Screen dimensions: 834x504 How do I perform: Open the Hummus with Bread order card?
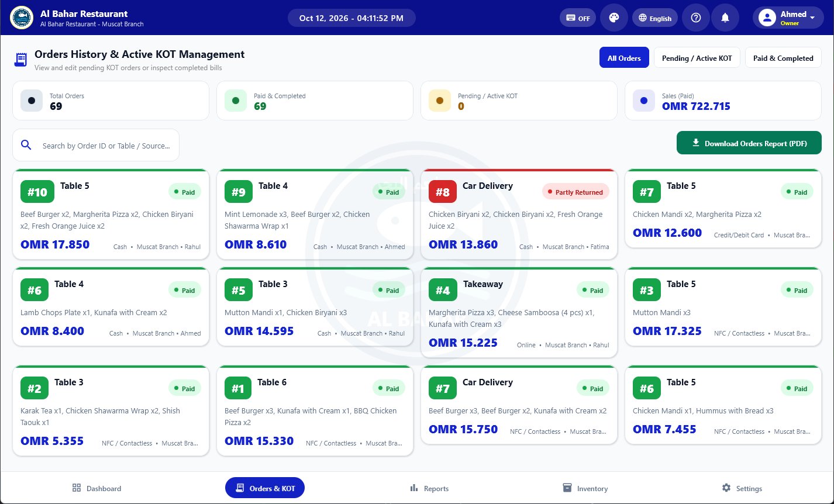click(x=723, y=405)
